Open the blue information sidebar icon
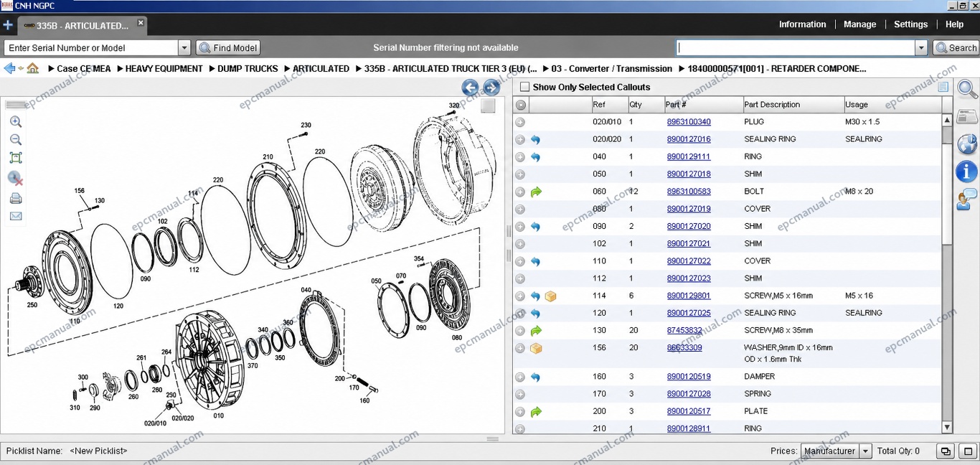 [x=967, y=172]
